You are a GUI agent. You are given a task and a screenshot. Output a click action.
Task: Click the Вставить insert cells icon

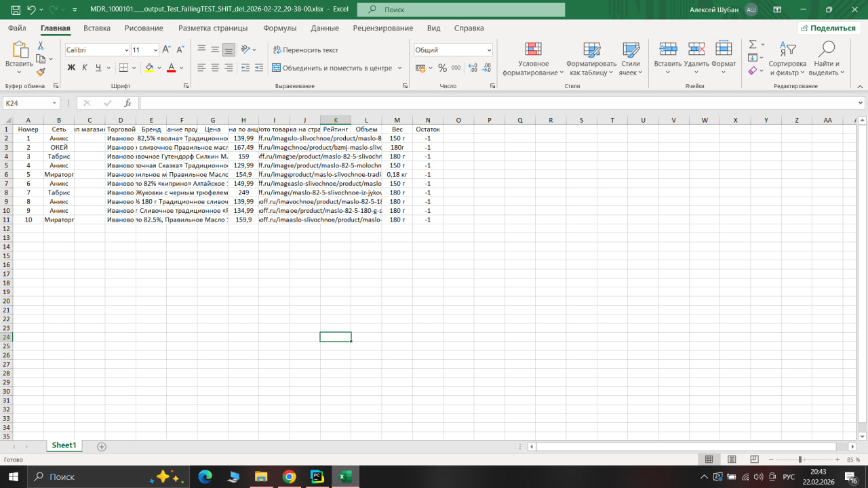(x=668, y=49)
